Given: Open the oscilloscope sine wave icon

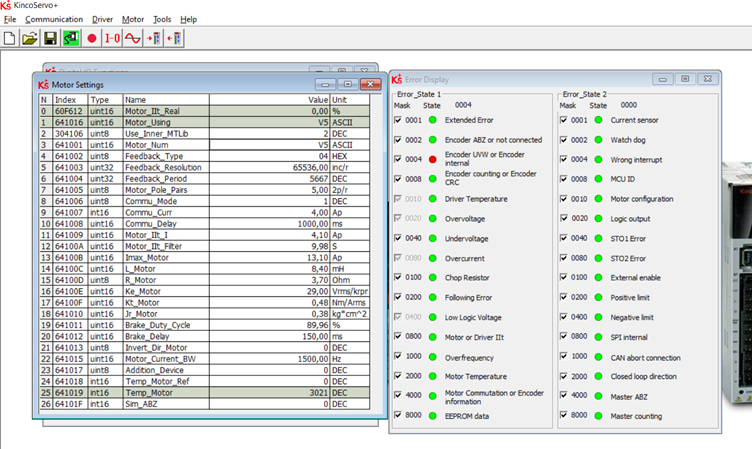Looking at the screenshot, I should [x=132, y=39].
